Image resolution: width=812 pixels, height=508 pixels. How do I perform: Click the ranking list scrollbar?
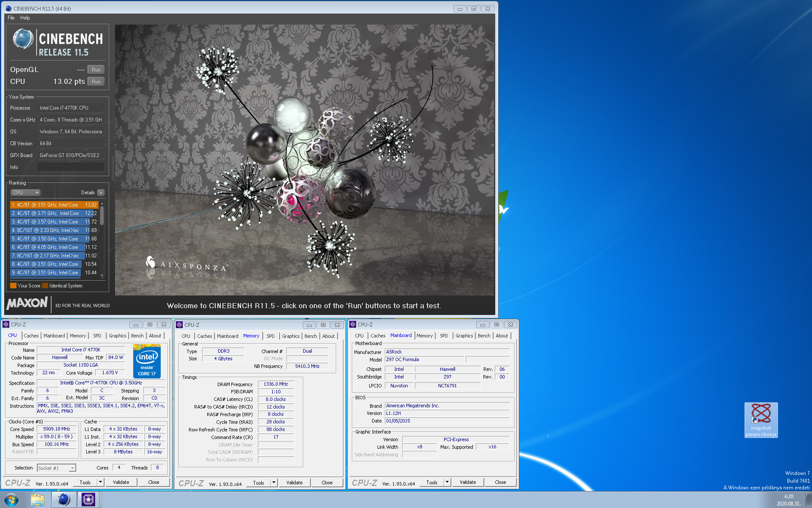click(101, 216)
